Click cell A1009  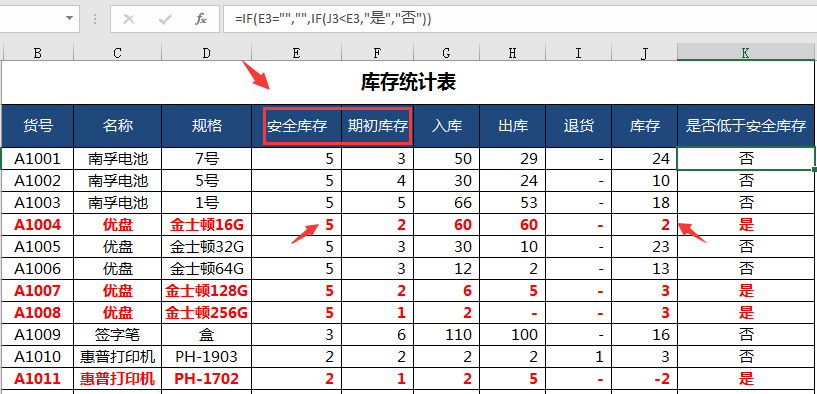[38, 334]
